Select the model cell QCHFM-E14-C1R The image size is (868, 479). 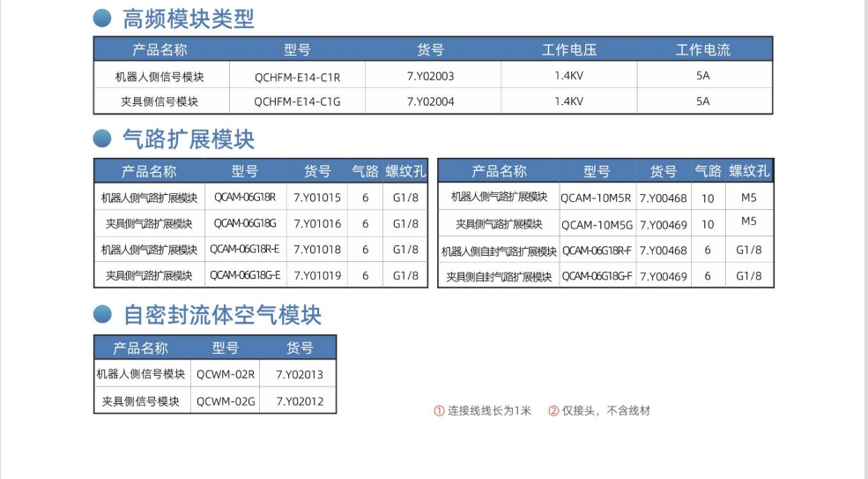point(297,77)
